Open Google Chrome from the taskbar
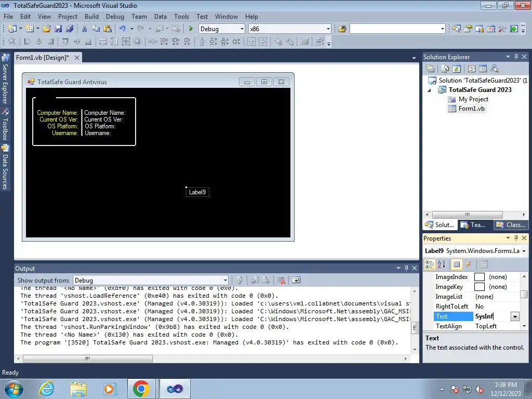The width and height of the screenshot is (532, 399). pos(141,389)
